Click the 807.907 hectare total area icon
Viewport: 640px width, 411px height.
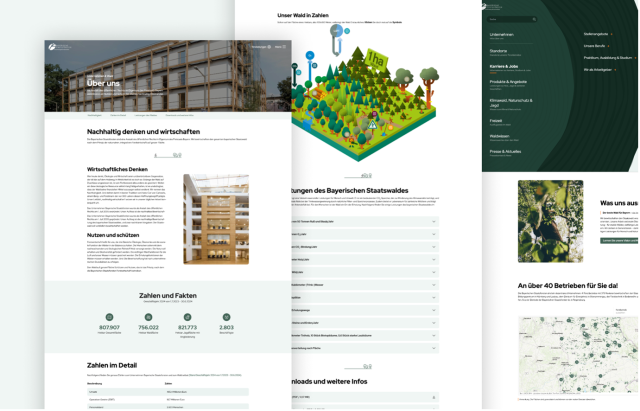(x=109, y=317)
